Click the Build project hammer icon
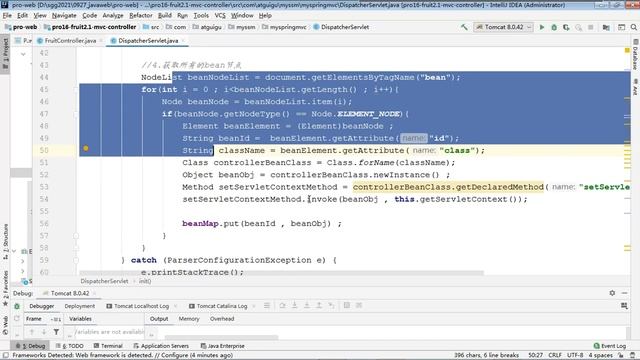This screenshot has width=640, height=360. [x=464, y=27]
